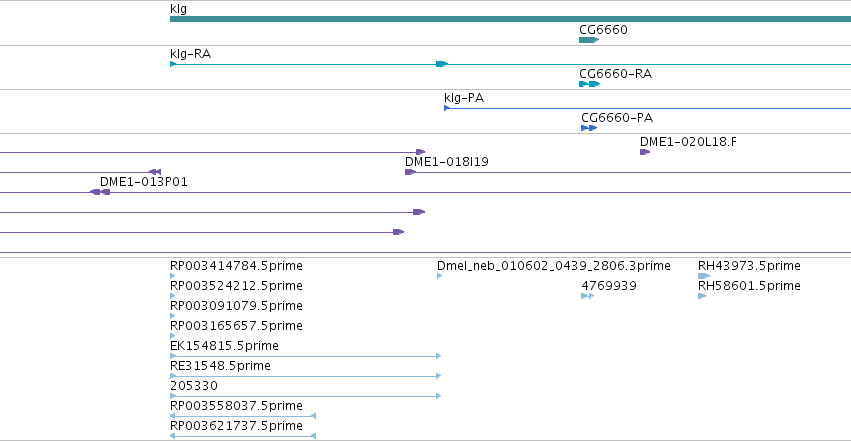This screenshot has height=441, width=851.
Task: Click the klg-PA label
Action: pyautogui.click(x=464, y=98)
